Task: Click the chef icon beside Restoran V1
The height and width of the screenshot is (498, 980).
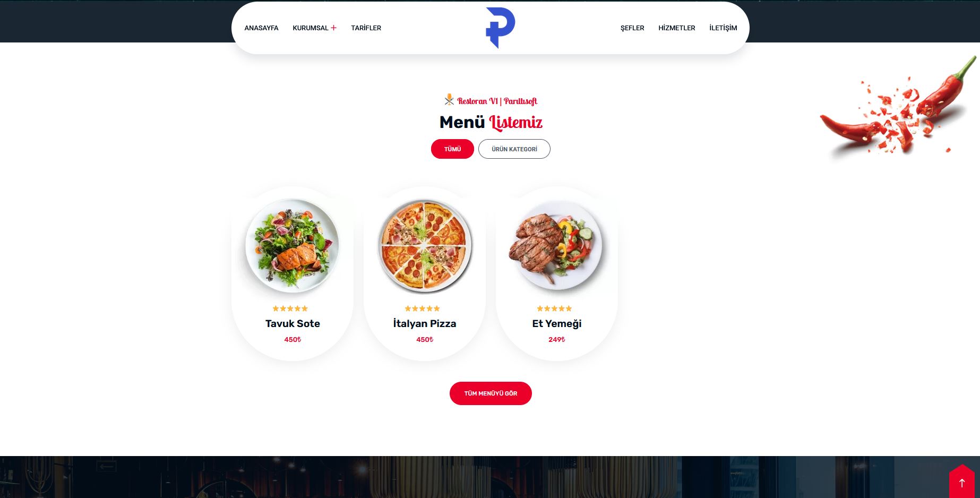Action: (449, 100)
